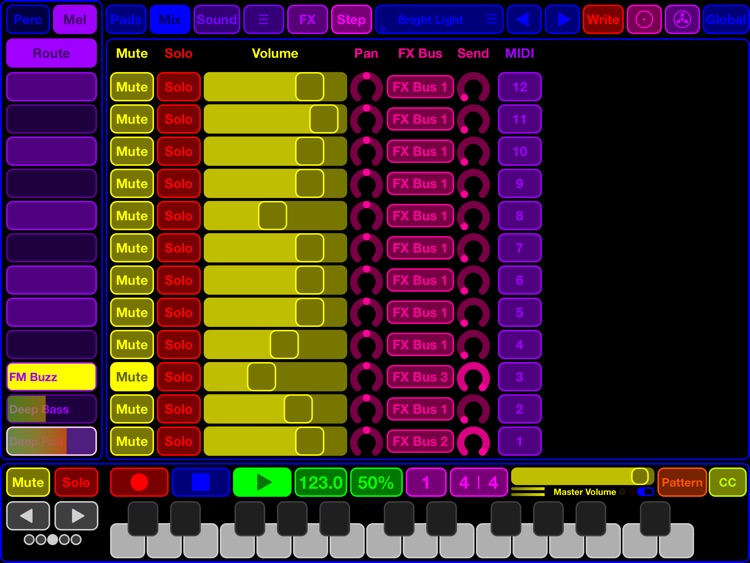Image resolution: width=750 pixels, height=563 pixels.
Task: Click the Pan knob for MIDI channel 5
Action: [x=366, y=312]
